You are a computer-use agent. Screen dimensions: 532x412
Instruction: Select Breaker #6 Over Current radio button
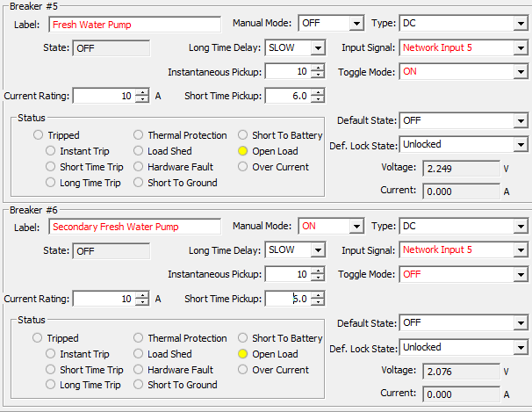243,370
